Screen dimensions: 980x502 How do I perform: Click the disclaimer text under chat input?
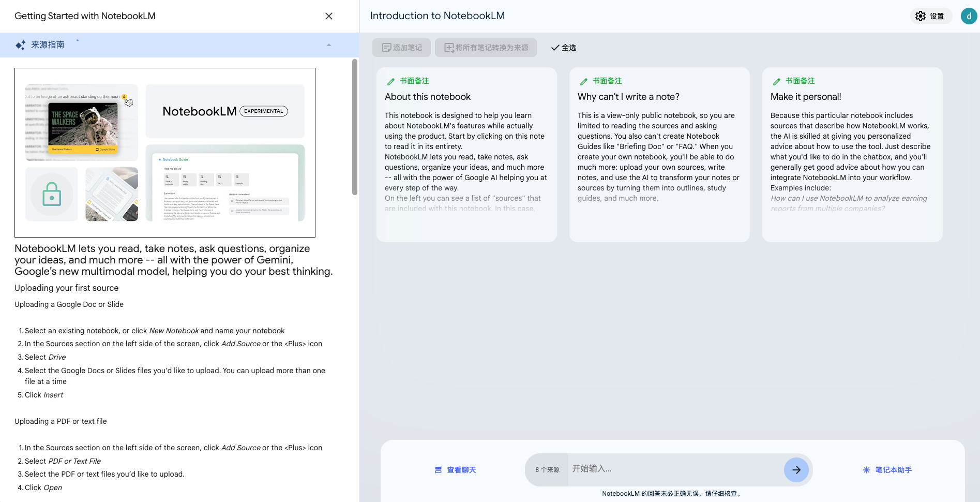[673, 494]
